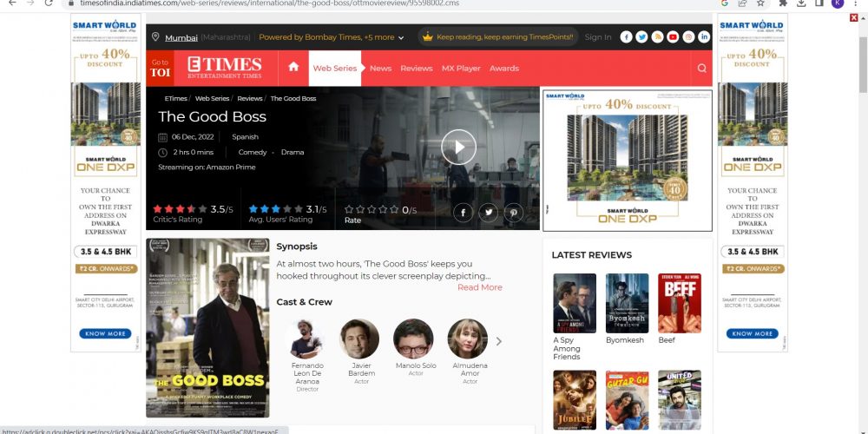Image resolution: width=868 pixels, height=434 pixels.
Task: Select the Web Series tab
Action: pyautogui.click(x=335, y=69)
